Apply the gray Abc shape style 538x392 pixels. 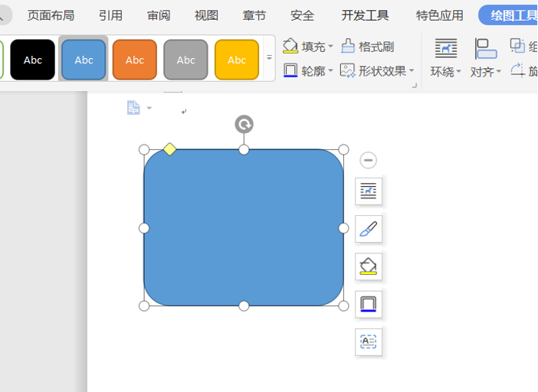[185, 60]
